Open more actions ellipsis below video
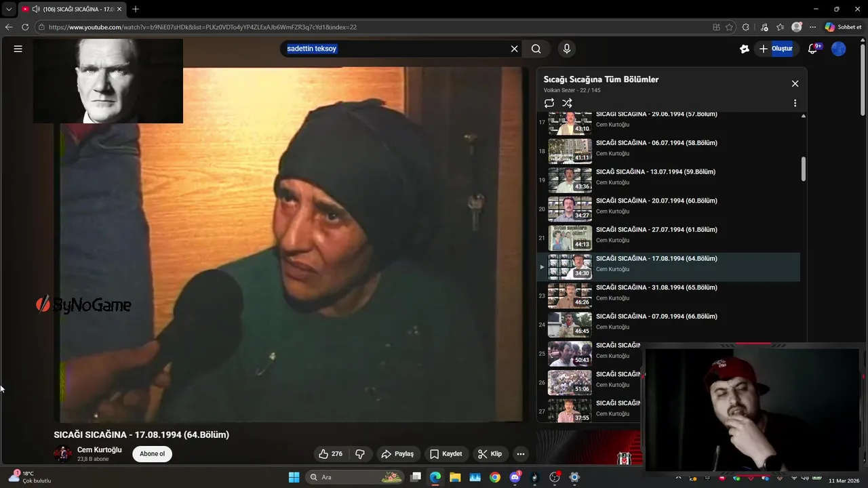 521,454
